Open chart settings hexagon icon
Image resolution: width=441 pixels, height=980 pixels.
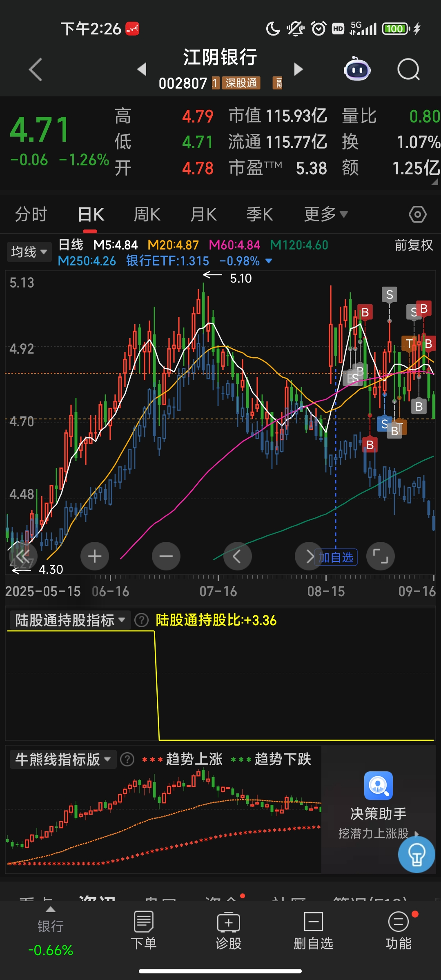pos(417,214)
